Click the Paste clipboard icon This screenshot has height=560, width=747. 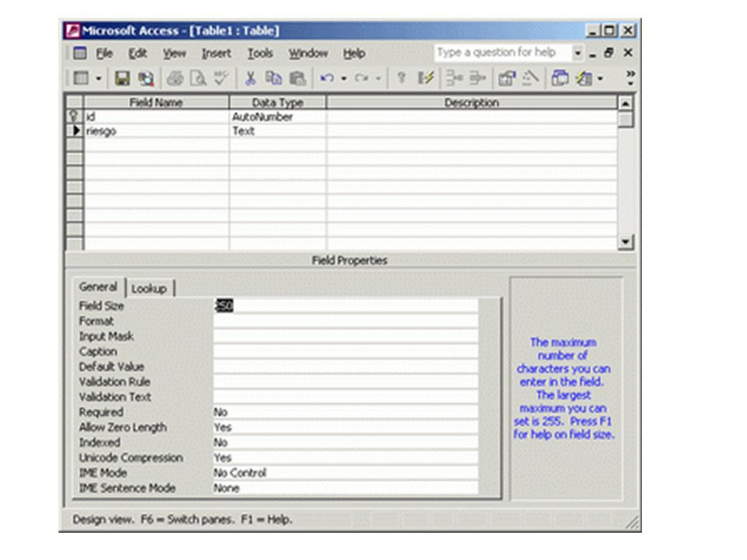point(297,78)
